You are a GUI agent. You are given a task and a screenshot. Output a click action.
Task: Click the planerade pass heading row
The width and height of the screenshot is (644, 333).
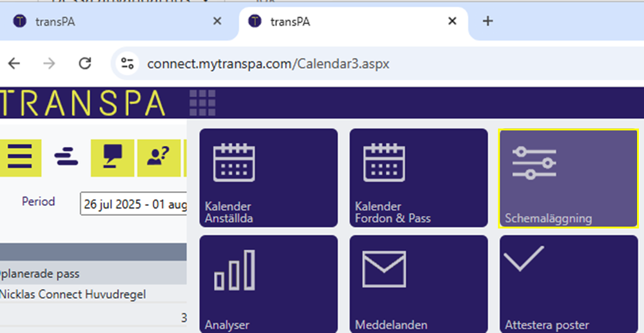point(93,274)
